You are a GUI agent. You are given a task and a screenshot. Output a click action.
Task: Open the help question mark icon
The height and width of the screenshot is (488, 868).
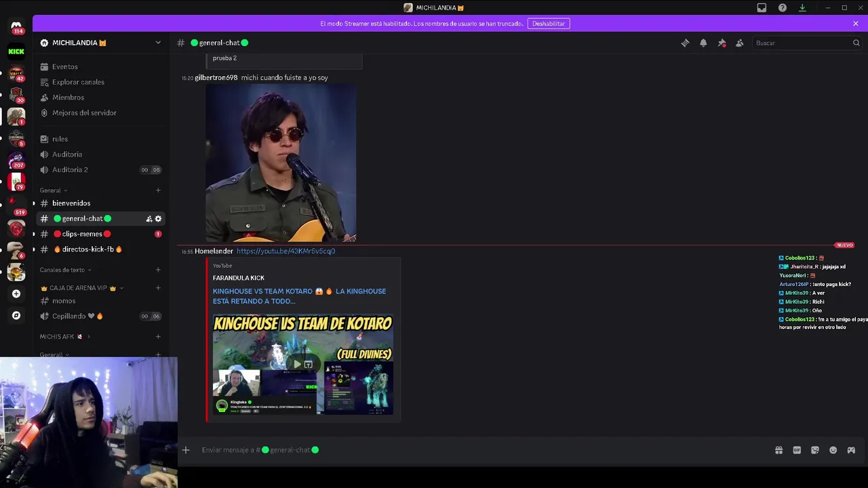click(783, 7)
